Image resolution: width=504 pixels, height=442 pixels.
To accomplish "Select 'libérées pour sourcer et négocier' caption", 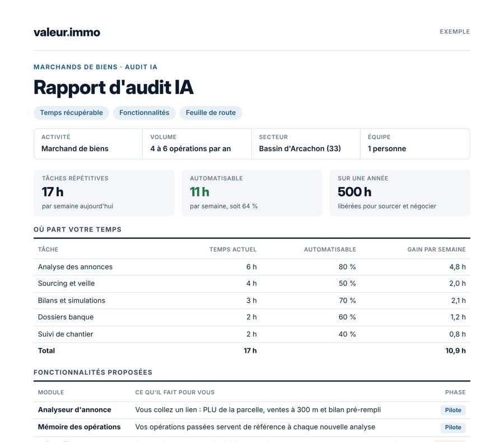I will pos(386,206).
